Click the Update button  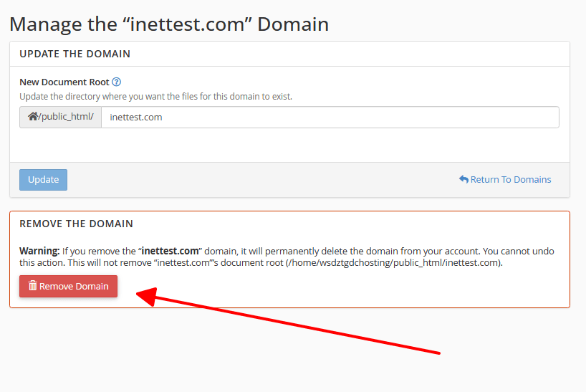(44, 180)
